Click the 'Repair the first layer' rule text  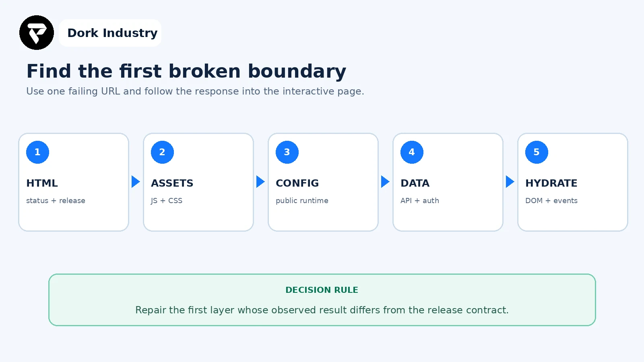[322, 310]
